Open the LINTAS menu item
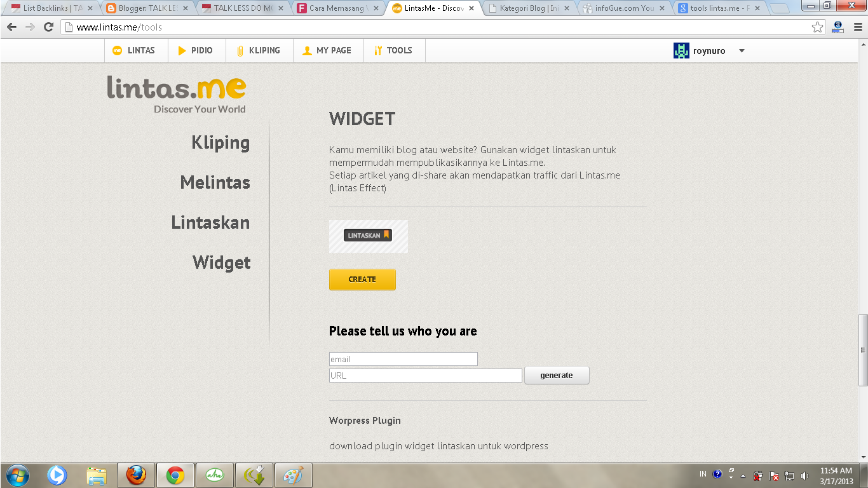This screenshot has height=488, width=868. (136, 51)
